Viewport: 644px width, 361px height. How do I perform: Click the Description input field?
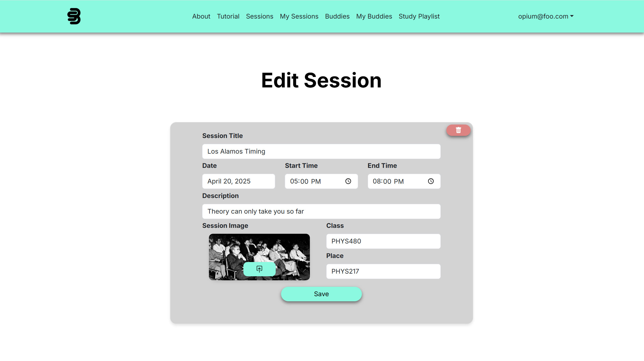click(x=321, y=211)
